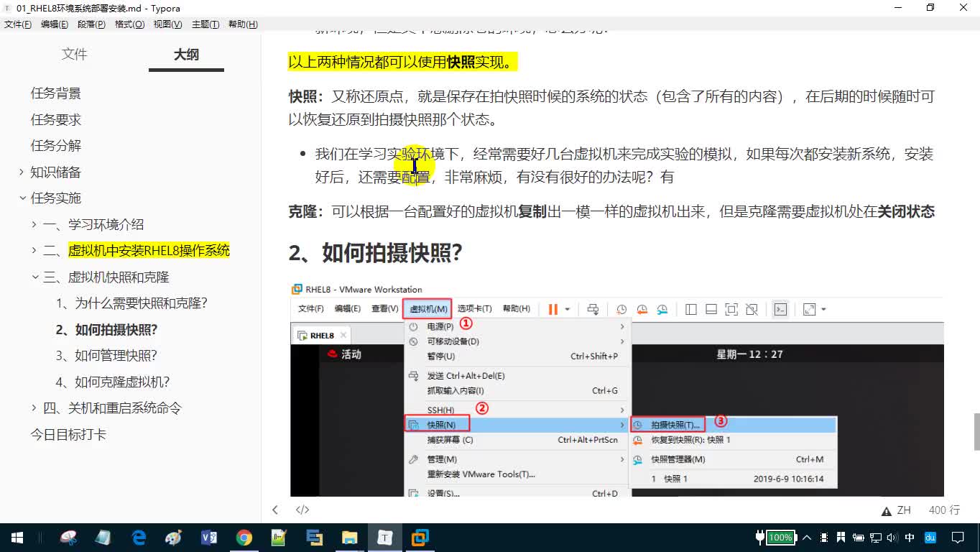The height and width of the screenshot is (552, 980).
Task: Open File Explorer from the taskbar
Action: point(350,538)
